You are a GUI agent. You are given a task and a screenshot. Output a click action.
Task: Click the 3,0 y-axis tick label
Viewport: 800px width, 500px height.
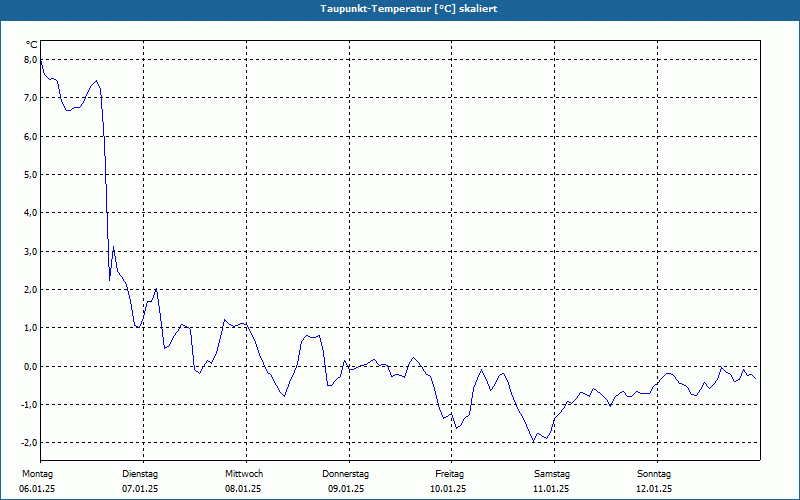coord(31,252)
